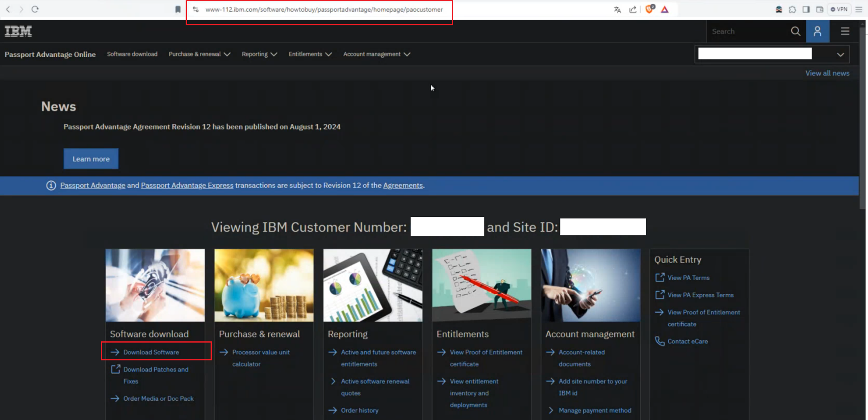This screenshot has height=420, width=868.
Task: Click the share page icon
Action: pyautogui.click(x=633, y=9)
